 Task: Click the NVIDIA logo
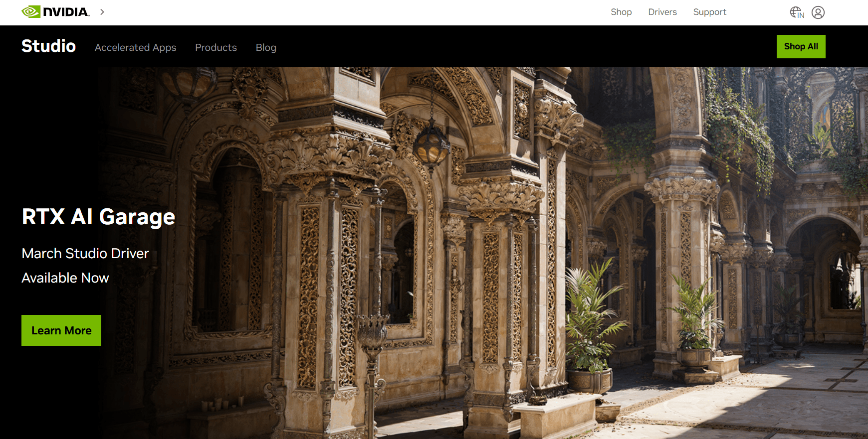click(x=55, y=12)
